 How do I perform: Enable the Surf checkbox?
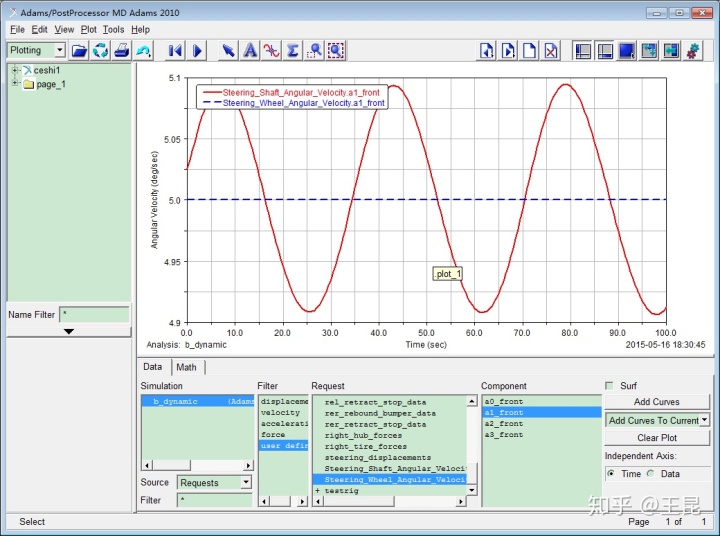click(610, 385)
